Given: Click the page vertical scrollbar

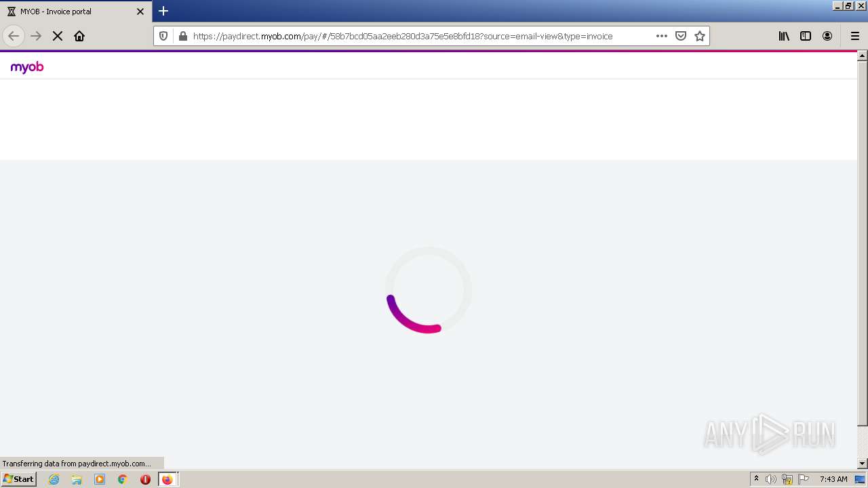Looking at the screenshot, I should (x=863, y=244).
